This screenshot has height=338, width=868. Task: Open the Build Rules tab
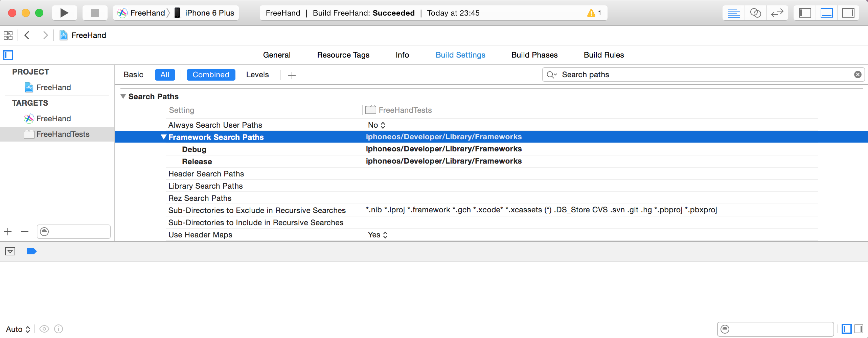[x=604, y=55]
